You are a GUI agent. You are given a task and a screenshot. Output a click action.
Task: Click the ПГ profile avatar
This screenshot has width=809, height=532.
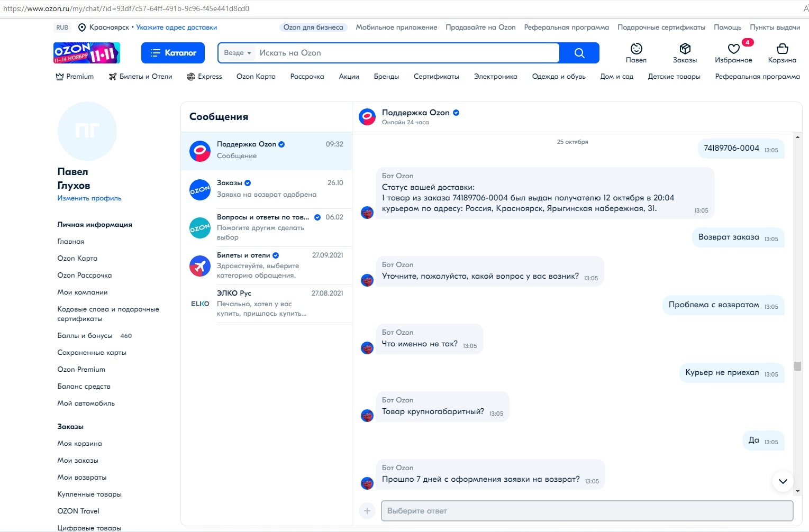87,131
